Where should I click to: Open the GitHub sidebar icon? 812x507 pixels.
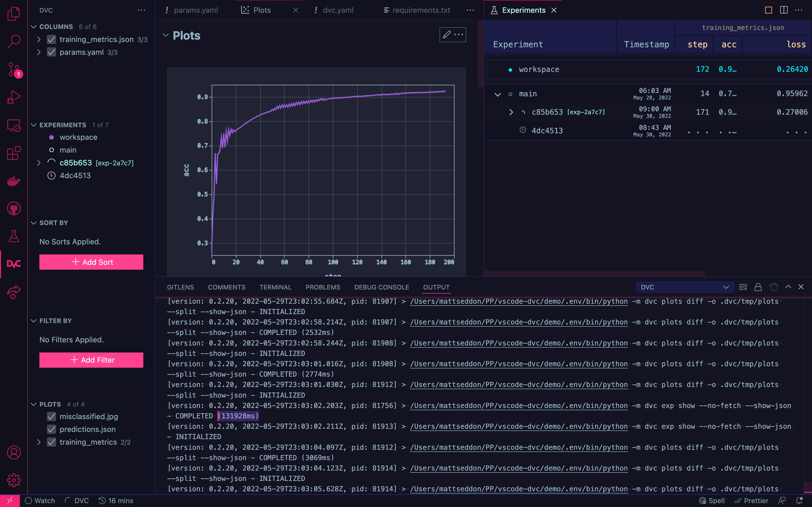tap(14, 209)
